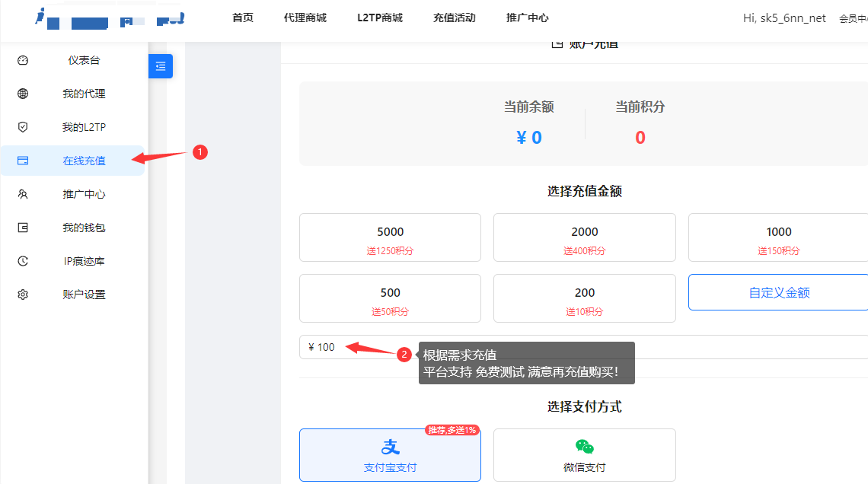Open the 我的钱包 wallet icon
This screenshot has height=484, width=868.
point(21,228)
